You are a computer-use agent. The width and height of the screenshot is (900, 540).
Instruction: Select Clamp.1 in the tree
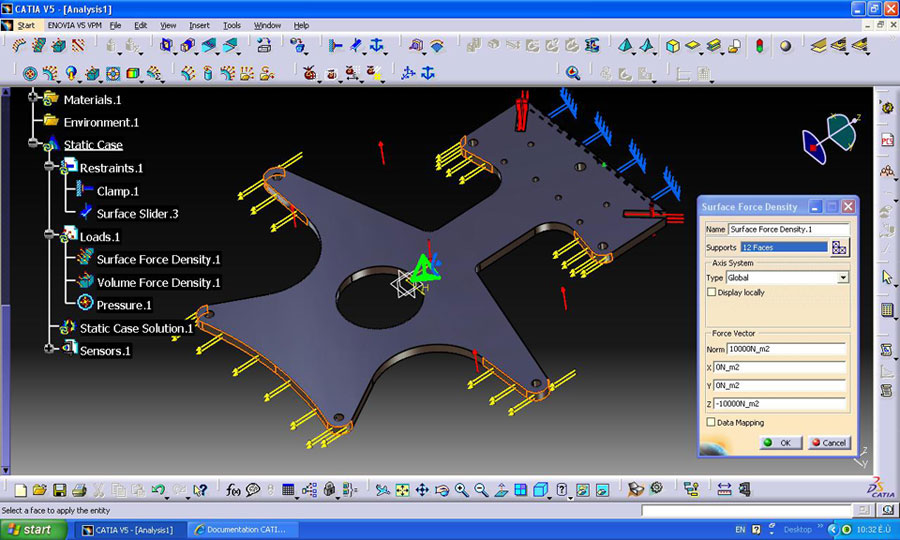coord(117,191)
